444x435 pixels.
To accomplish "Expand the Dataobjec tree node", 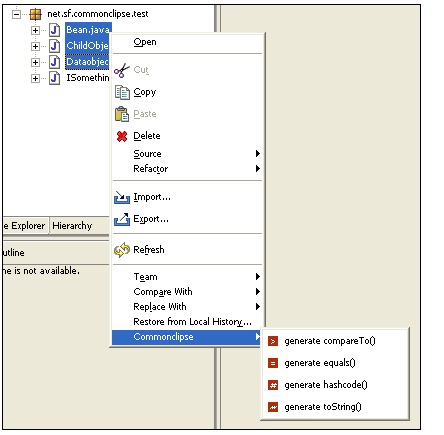I will pos(35,62).
